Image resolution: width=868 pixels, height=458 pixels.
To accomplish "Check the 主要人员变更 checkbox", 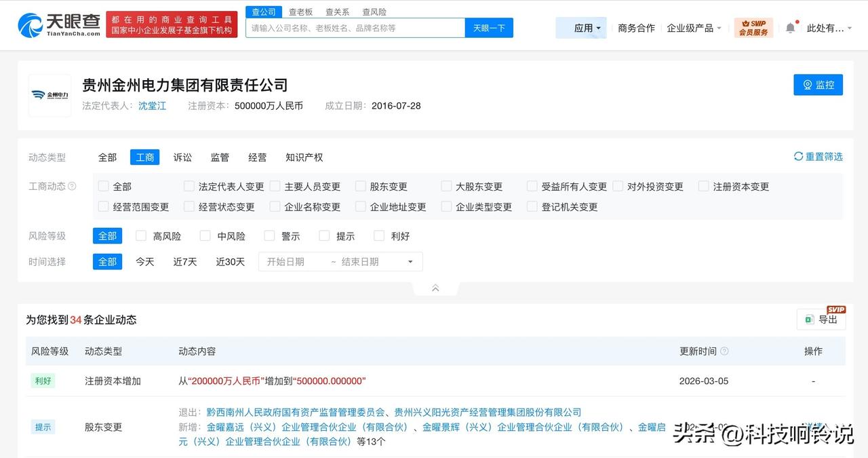I will [275, 186].
